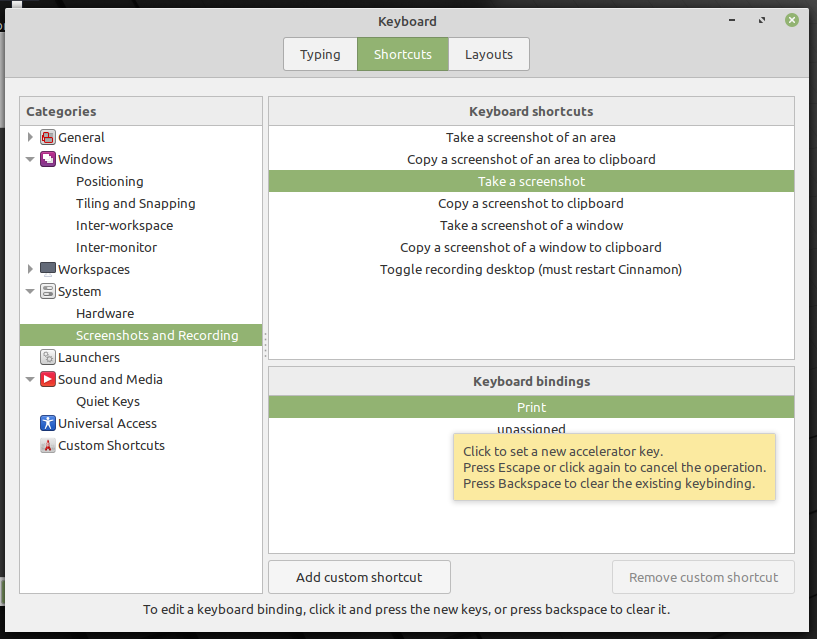This screenshot has width=817, height=639.
Task: Select the Tiling and Snapping subcategory
Action: point(135,204)
